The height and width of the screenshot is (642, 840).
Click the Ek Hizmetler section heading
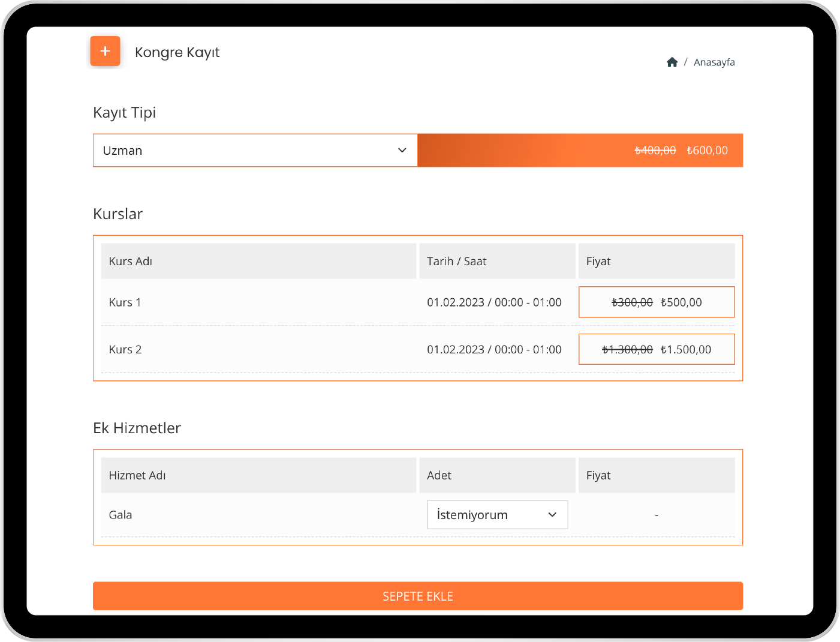coord(137,428)
